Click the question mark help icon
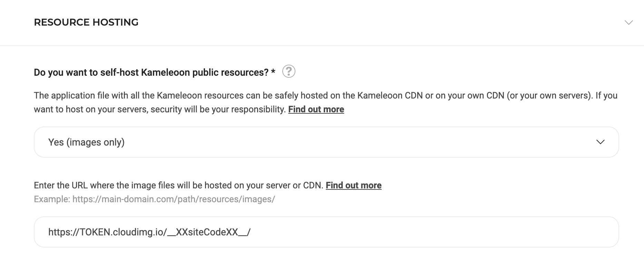Viewport: 644px width, 262px height. coord(289,72)
